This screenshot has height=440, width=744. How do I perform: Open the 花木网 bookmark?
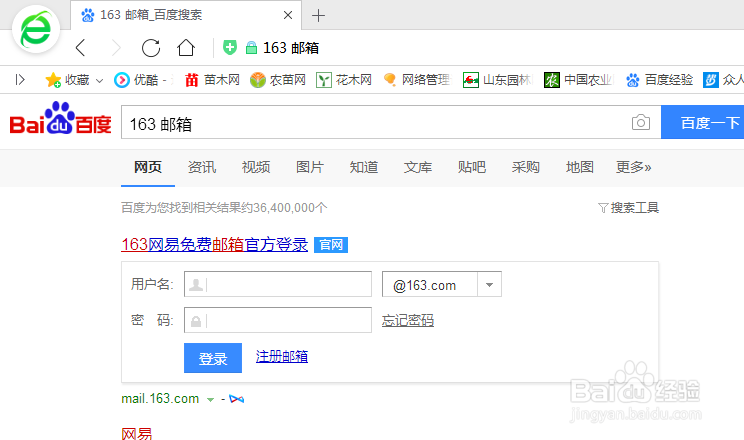pyautogui.click(x=344, y=80)
